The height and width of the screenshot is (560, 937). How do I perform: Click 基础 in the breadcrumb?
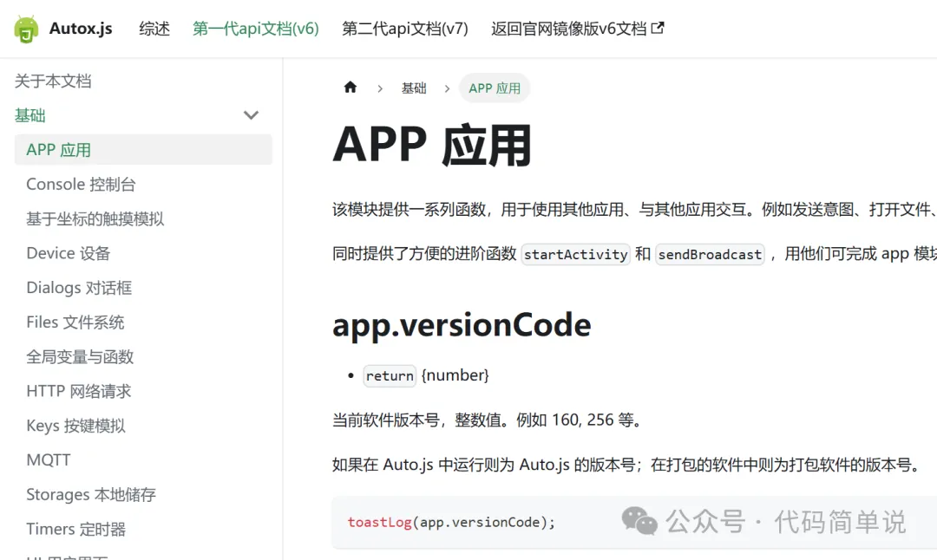tap(414, 88)
